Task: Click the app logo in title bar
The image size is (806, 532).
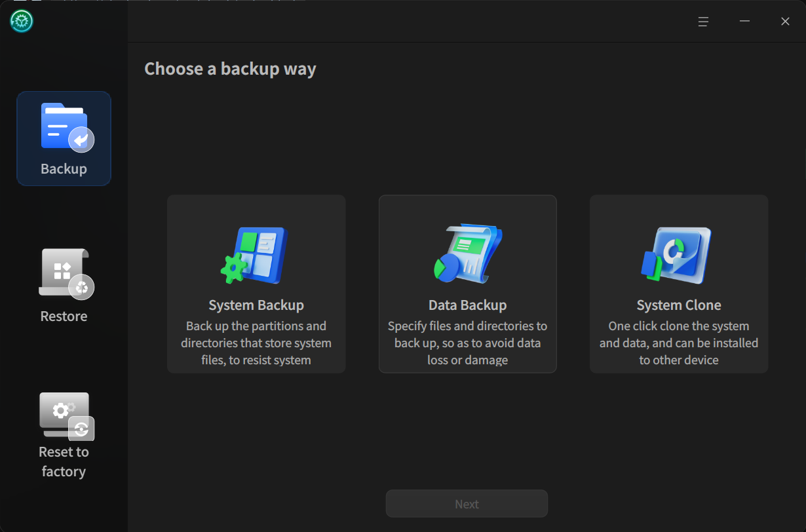Action: pyautogui.click(x=22, y=21)
